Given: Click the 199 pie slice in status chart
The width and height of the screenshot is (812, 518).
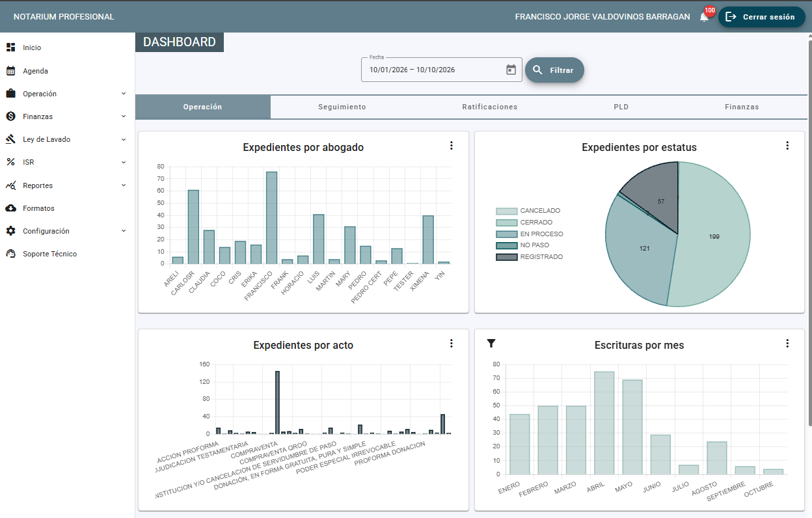Looking at the screenshot, I should tap(714, 236).
